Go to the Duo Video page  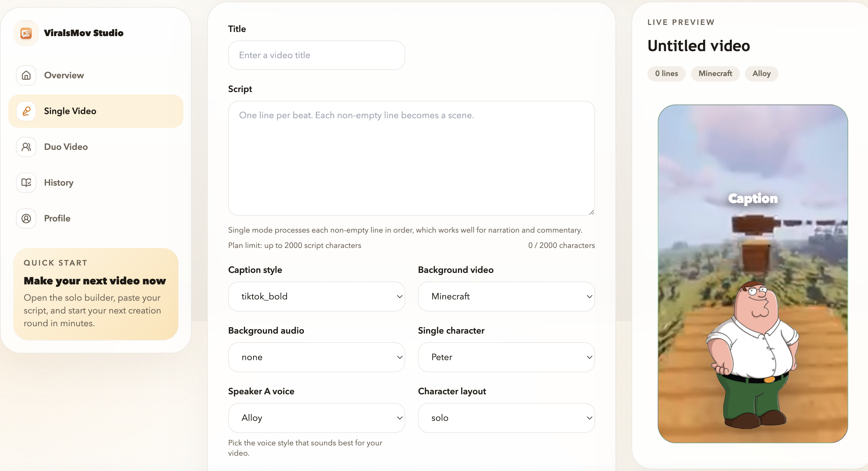click(x=66, y=147)
